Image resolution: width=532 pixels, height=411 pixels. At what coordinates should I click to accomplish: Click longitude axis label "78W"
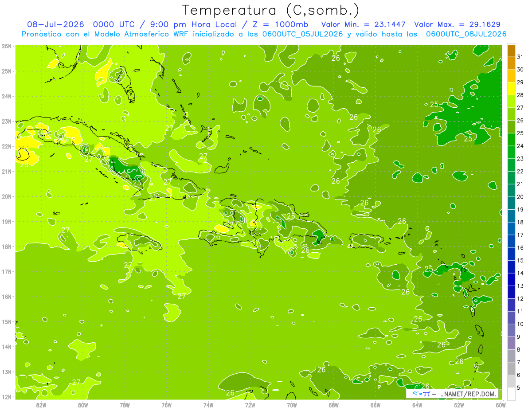point(125,405)
